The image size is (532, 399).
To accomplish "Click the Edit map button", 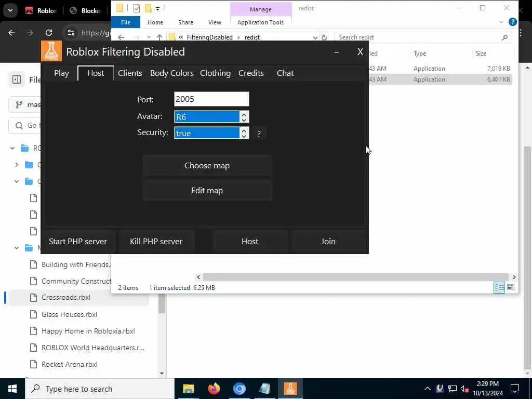I will click(207, 191).
